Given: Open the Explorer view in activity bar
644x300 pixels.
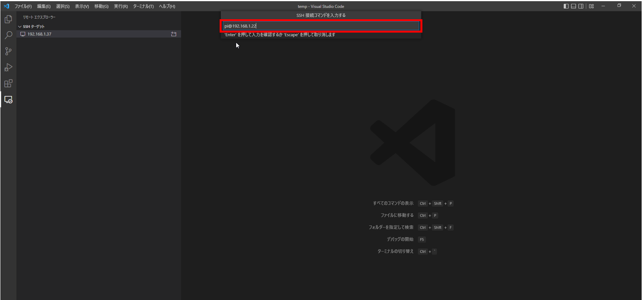Looking at the screenshot, I should [x=8, y=19].
